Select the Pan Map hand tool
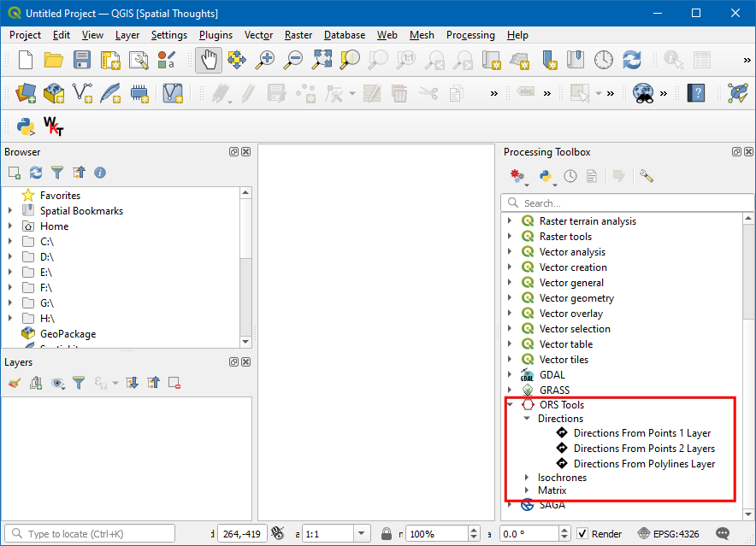The width and height of the screenshot is (756, 546). point(208,60)
